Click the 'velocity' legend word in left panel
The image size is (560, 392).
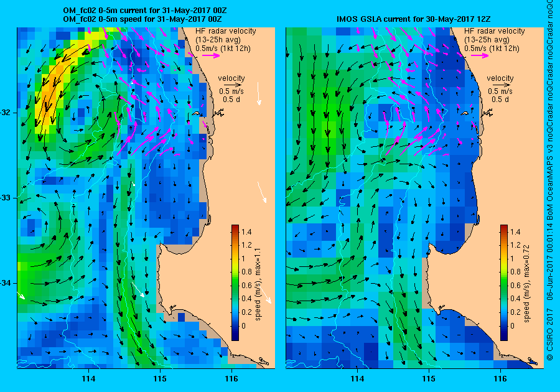(x=231, y=78)
